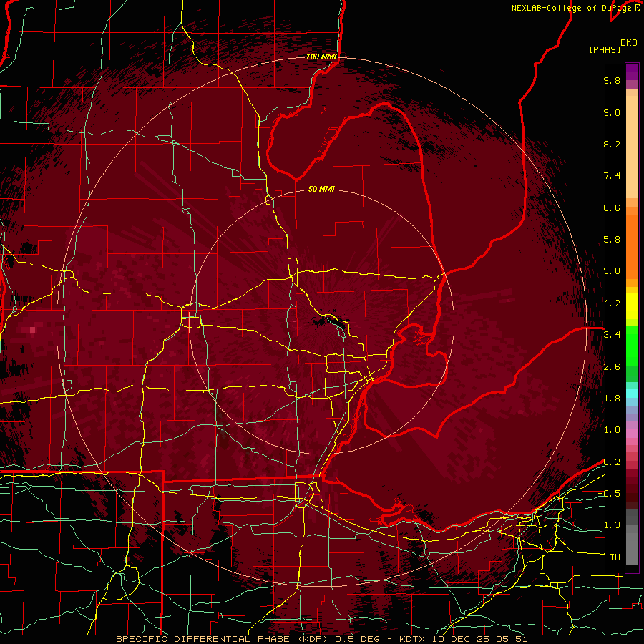Click the 9.0 value on the color scale
644x644 pixels.
[x=612, y=112]
